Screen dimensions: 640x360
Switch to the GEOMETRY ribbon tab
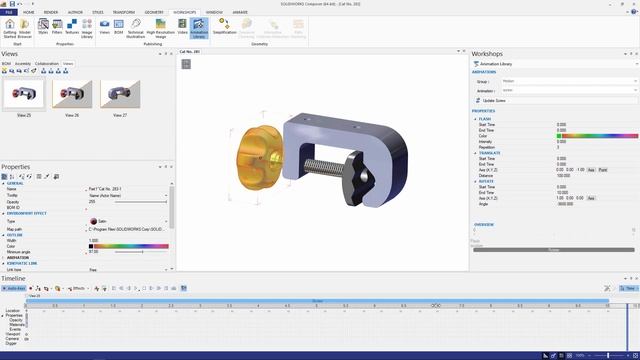[154, 12]
